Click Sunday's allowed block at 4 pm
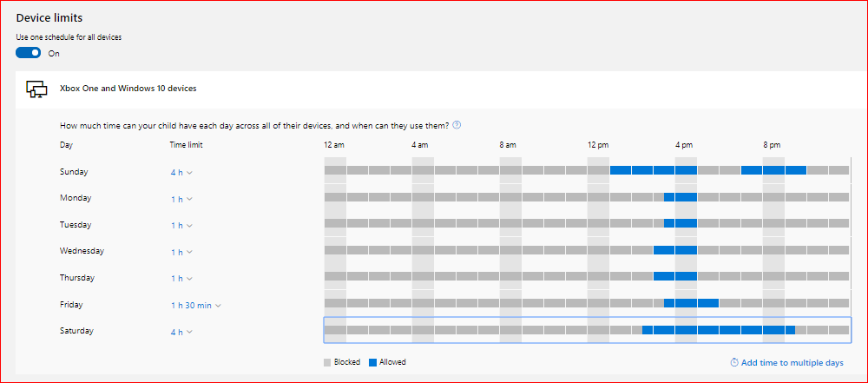The width and height of the screenshot is (868, 383). (x=686, y=170)
